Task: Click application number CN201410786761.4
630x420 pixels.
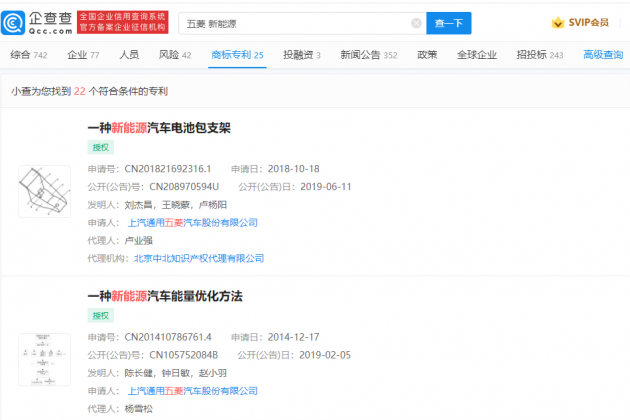Action: pyautogui.click(x=168, y=337)
